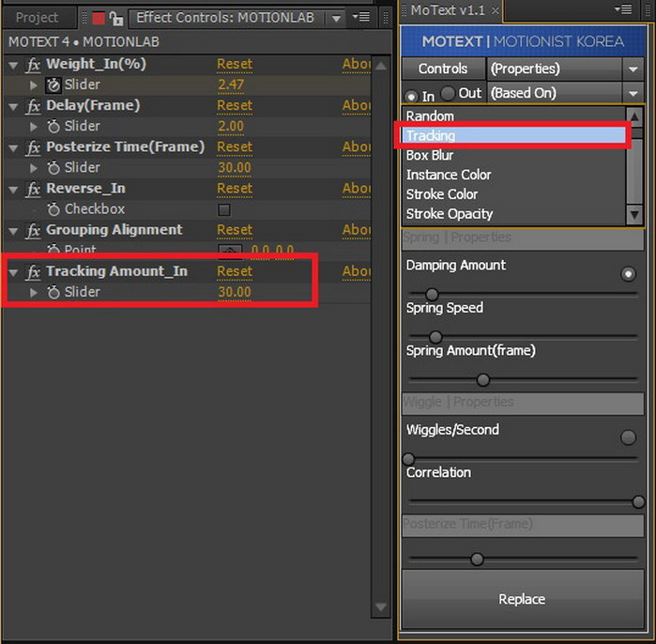
Task: Toggle the fx icon of Reverse_In
Action: pyautogui.click(x=33, y=189)
